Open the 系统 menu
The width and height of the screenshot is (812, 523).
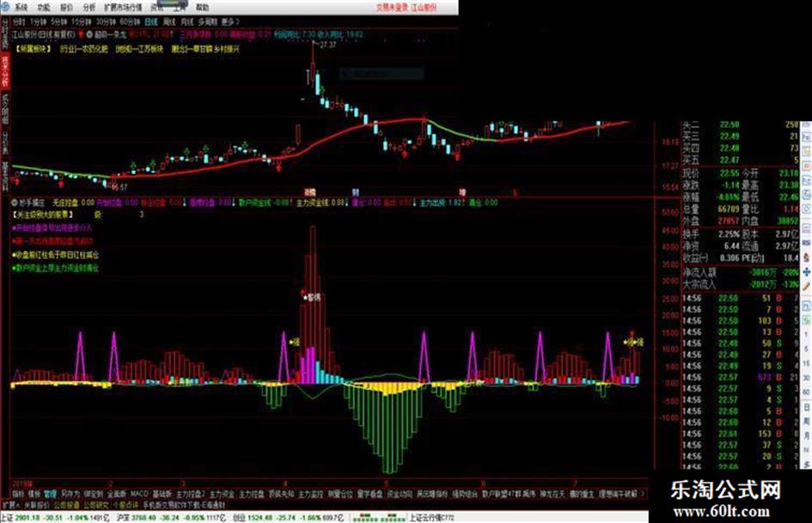point(21,7)
